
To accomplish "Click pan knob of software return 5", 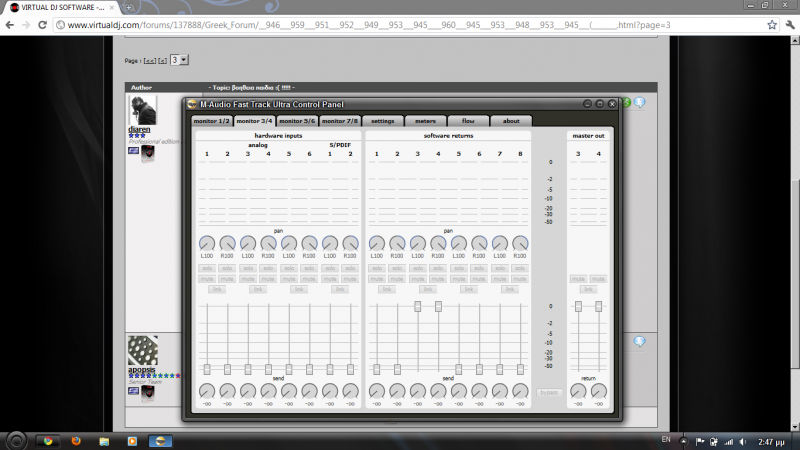I will pos(458,243).
